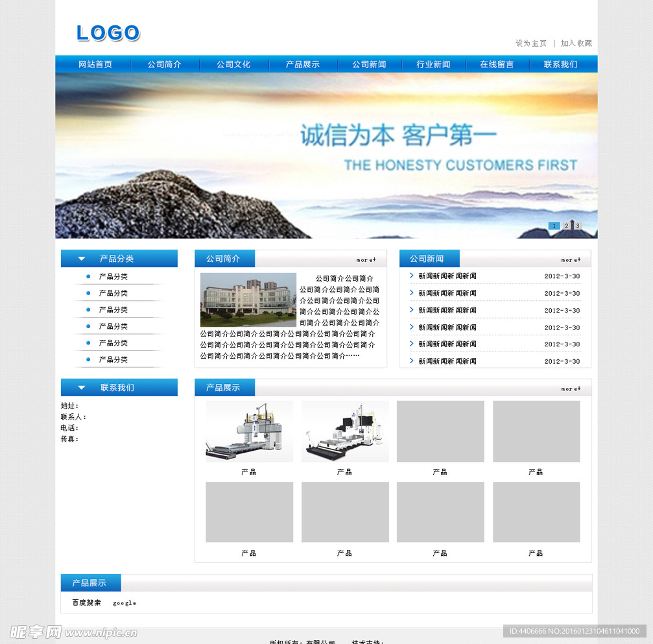Screen dimensions: 653x644
Task: Switch banner to slide 3
Action: tap(578, 226)
